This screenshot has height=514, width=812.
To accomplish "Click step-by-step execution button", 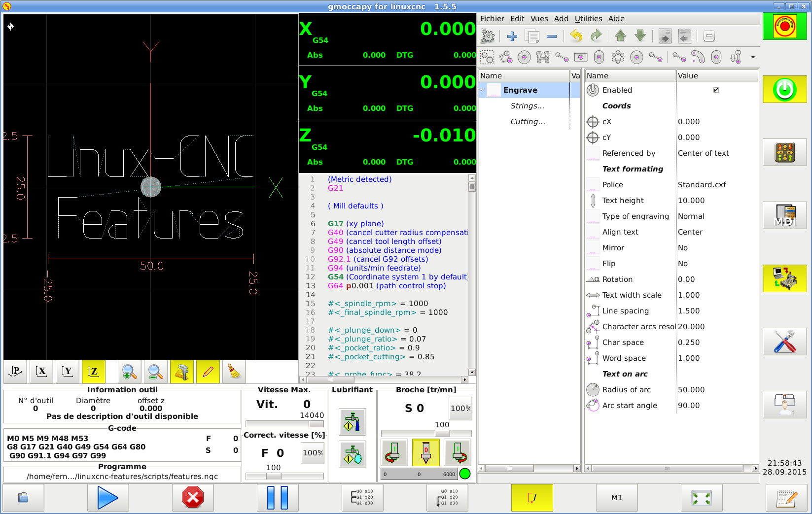I will [x=362, y=498].
